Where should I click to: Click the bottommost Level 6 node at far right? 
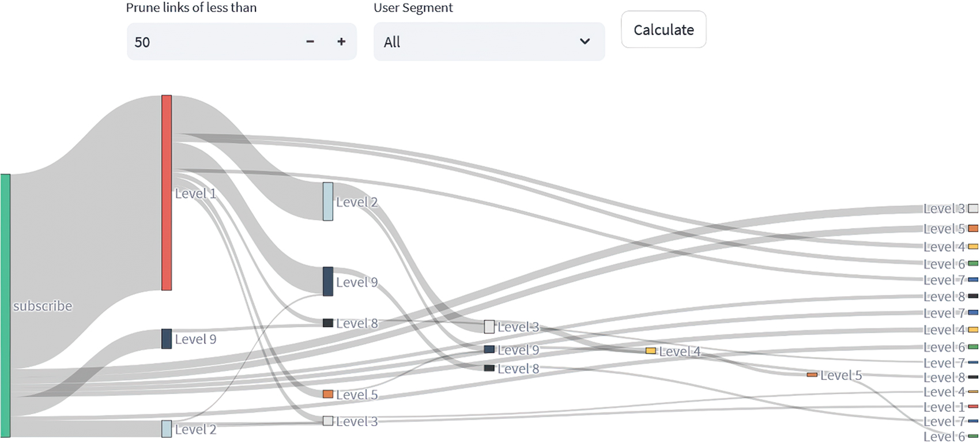973,436
